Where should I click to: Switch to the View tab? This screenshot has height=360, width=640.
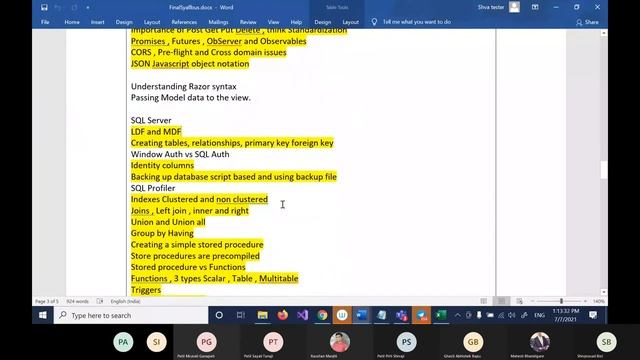273,22
